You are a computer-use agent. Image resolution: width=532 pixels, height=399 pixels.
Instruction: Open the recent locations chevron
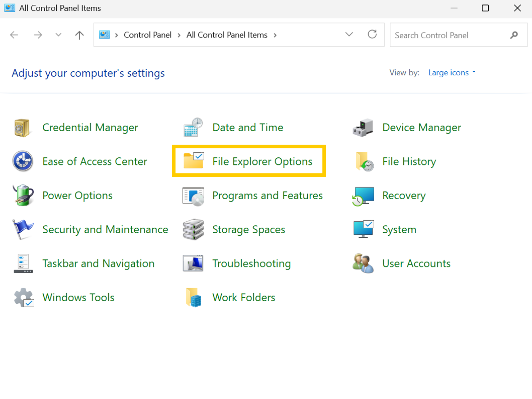coord(58,35)
